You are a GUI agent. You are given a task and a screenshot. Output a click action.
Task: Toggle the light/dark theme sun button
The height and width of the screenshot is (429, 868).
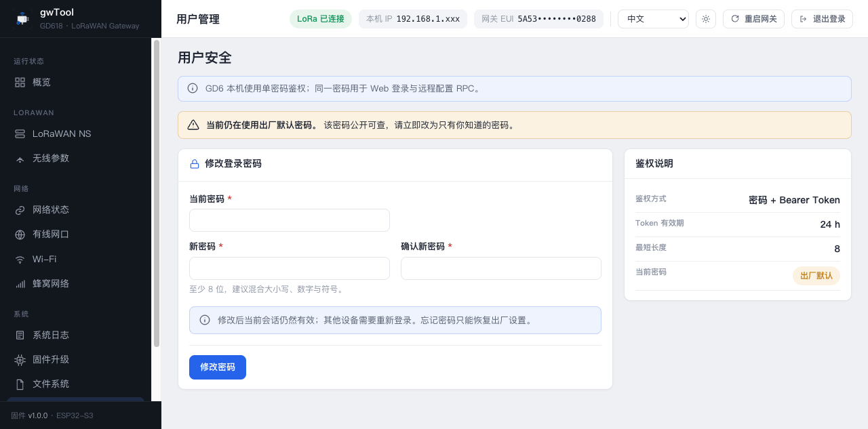point(706,19)
